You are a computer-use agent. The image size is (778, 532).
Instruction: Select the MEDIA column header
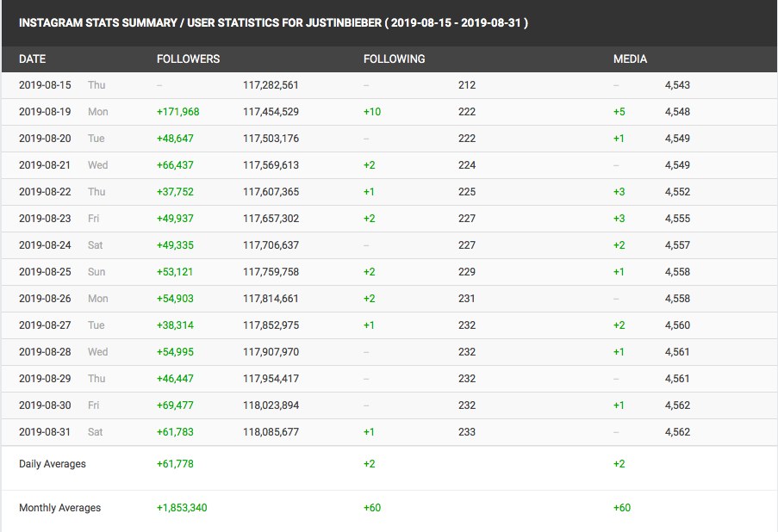tap(630, 59)
